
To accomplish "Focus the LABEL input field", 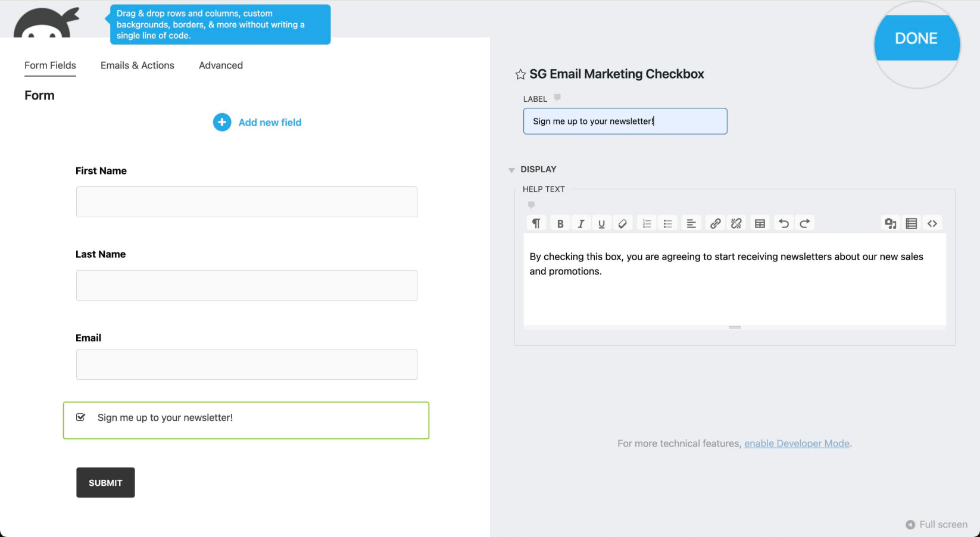I will (x=625, y=121).
